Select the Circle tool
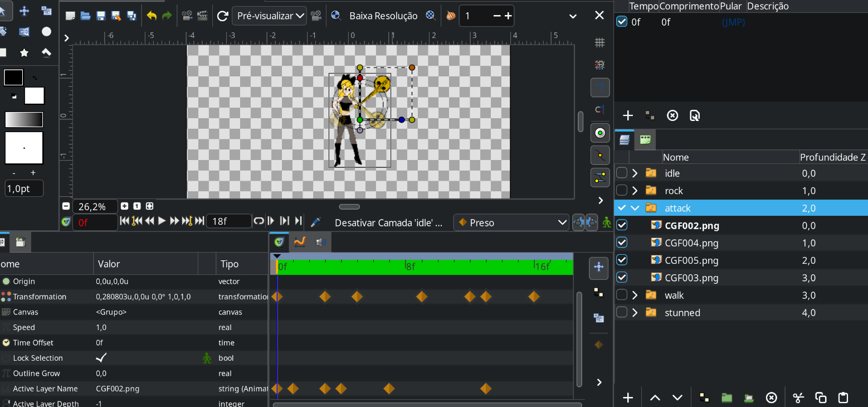The height and width of the screenshot is (407, 868). coord(46,32)
